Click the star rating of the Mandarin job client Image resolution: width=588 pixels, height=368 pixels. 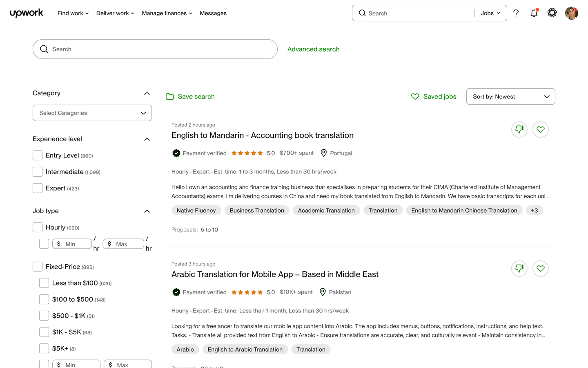pyautogui.click(x=247, y=153)
